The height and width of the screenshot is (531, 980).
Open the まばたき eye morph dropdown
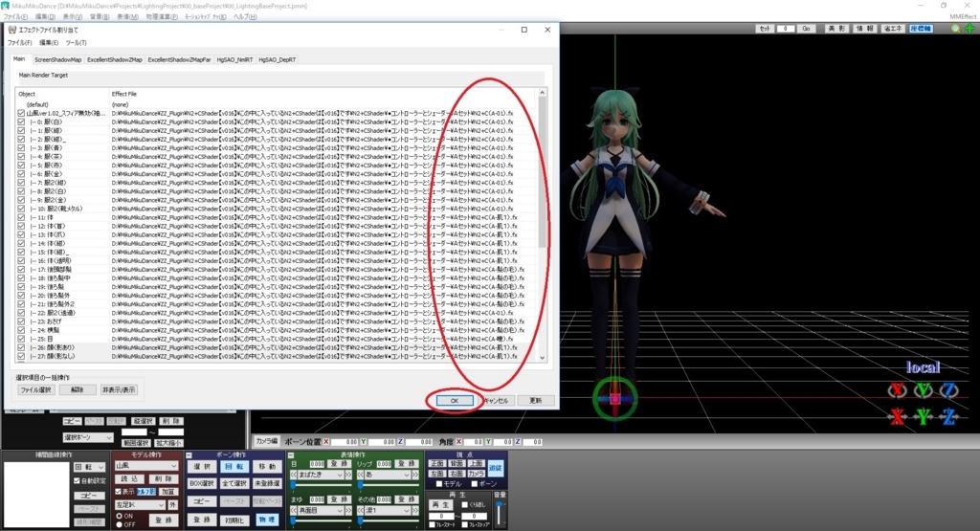pyautogui.click(x=321, y=475)
